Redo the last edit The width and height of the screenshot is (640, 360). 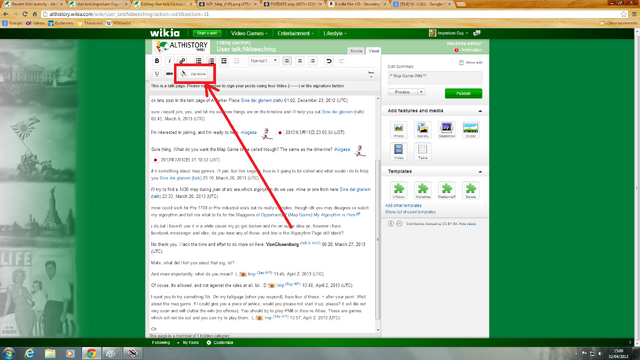341,61
